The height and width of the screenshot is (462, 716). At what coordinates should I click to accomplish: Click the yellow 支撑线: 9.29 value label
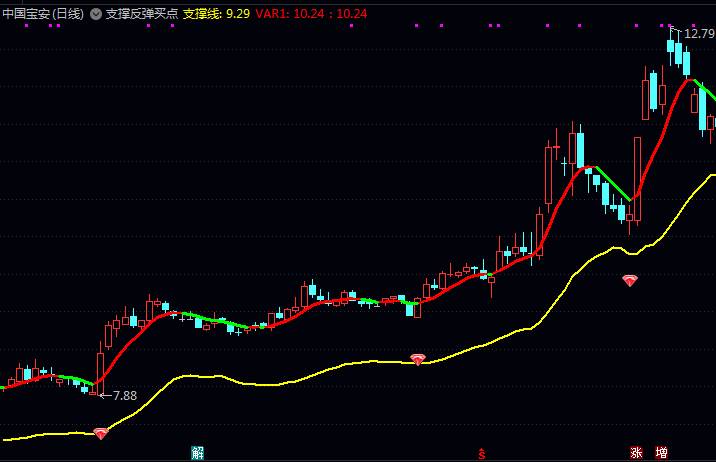click(x=217, y=14)
